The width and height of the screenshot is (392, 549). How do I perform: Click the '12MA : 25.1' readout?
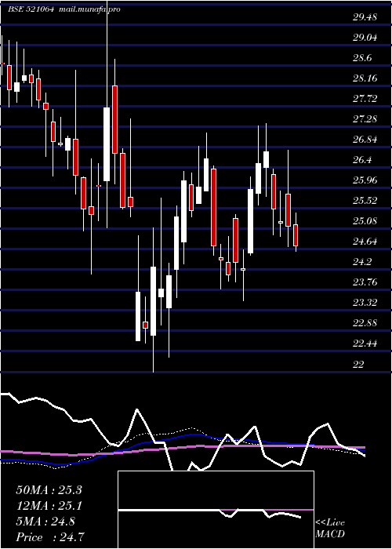49,506
